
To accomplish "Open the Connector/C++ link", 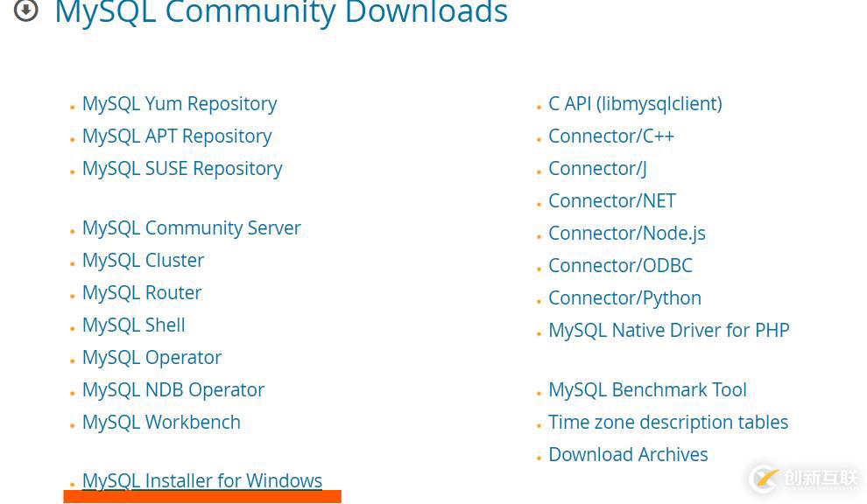I will (x=611, y=136).
